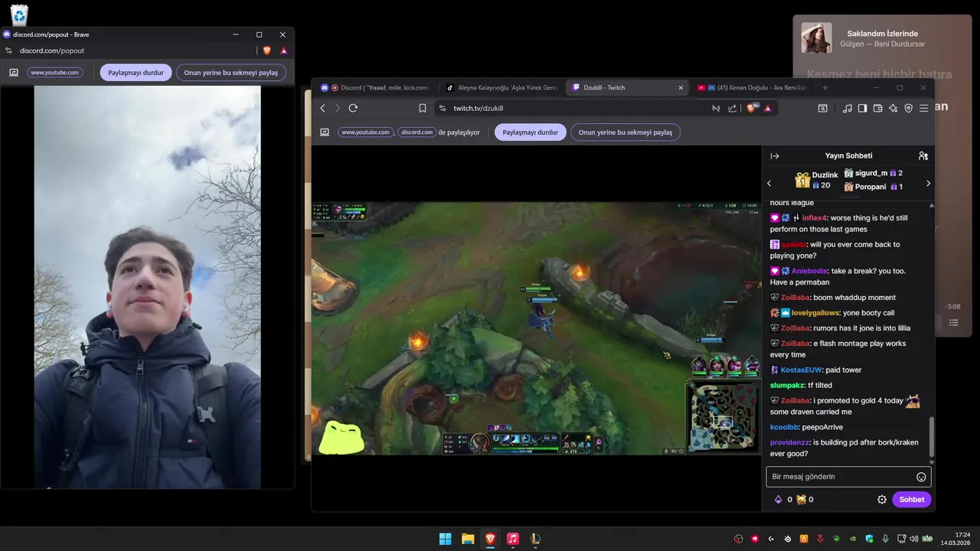This screenshot has width=980, height=551.
Task: Show next gift leaderboard page
Action: click(x=928, y=184)
